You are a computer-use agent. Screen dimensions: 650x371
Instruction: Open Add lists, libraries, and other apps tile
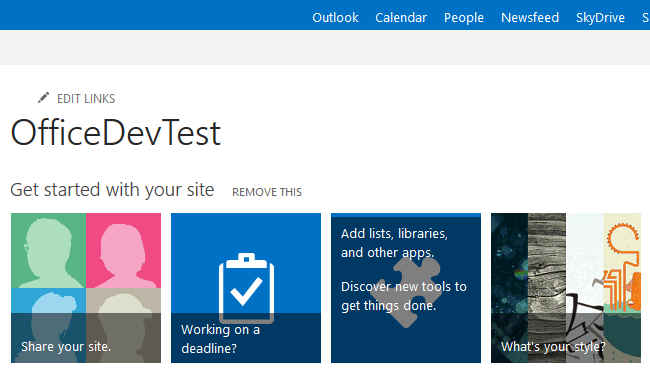tap(406, 288)
